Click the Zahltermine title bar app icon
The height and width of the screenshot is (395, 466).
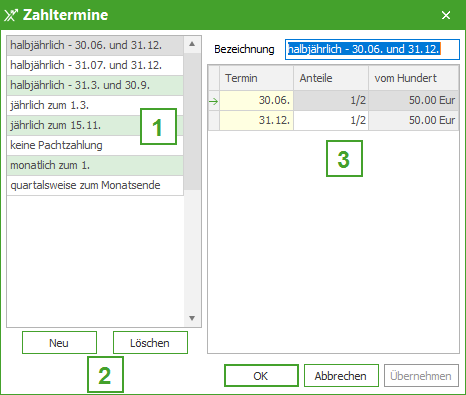pyautogui.click(x=11, y=15)
